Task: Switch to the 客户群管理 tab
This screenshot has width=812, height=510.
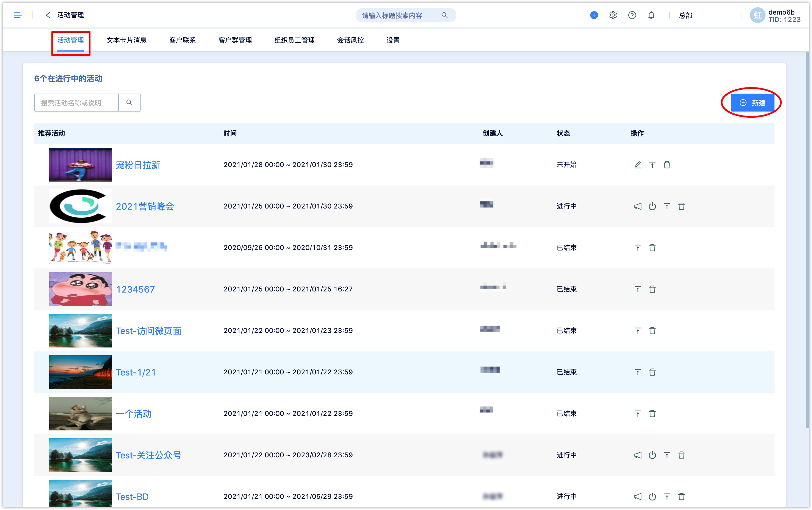Action: [x=235, y=40]
